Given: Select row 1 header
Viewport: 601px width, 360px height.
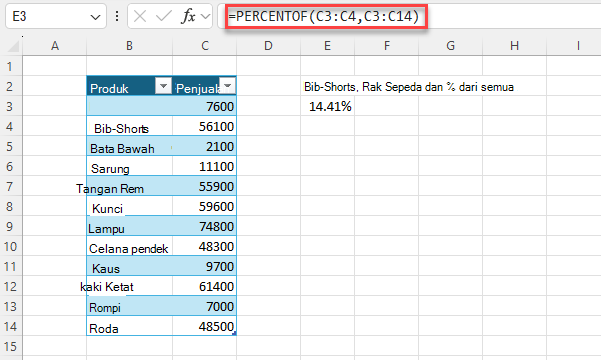Looking at the screenshot, I should coord(11,66).
